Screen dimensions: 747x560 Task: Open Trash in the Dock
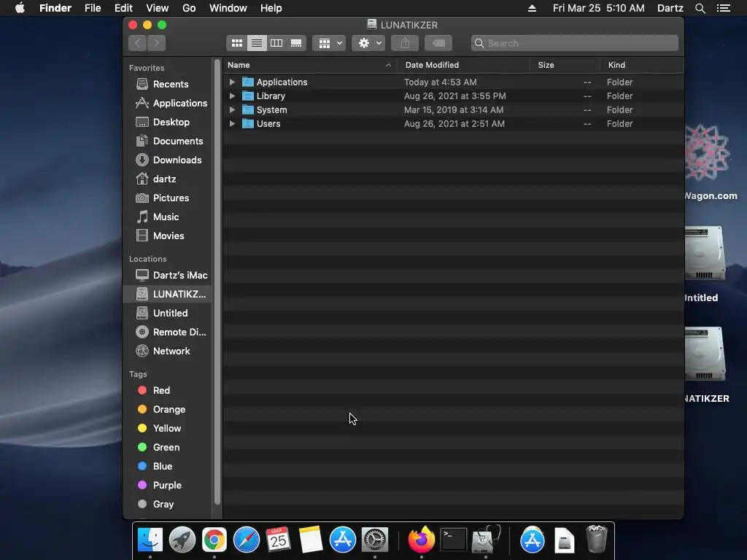point(597,539)
